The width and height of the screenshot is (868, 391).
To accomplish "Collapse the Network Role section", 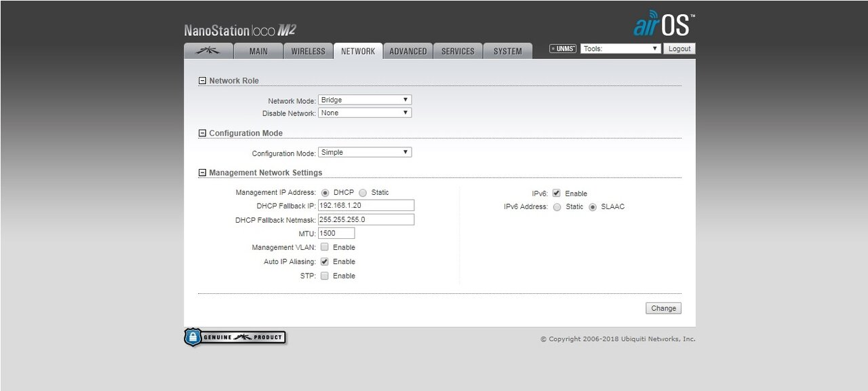I will point(202,81).
